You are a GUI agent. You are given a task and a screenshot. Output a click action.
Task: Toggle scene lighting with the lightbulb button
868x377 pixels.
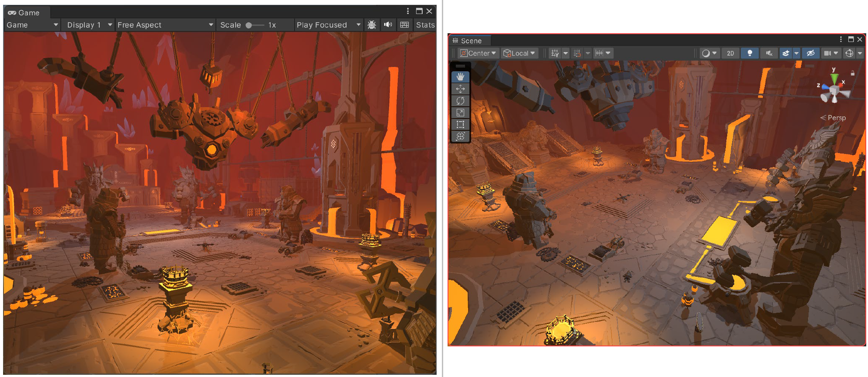point(750,53)
